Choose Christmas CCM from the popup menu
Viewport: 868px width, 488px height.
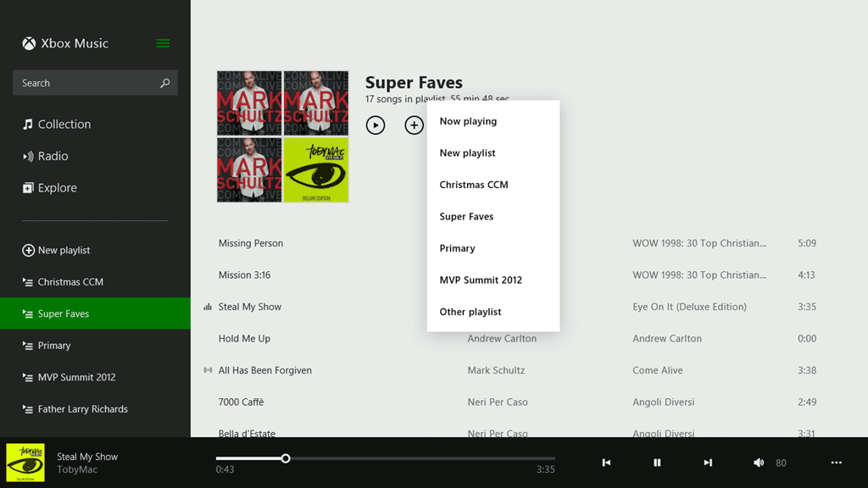point(474,185)
